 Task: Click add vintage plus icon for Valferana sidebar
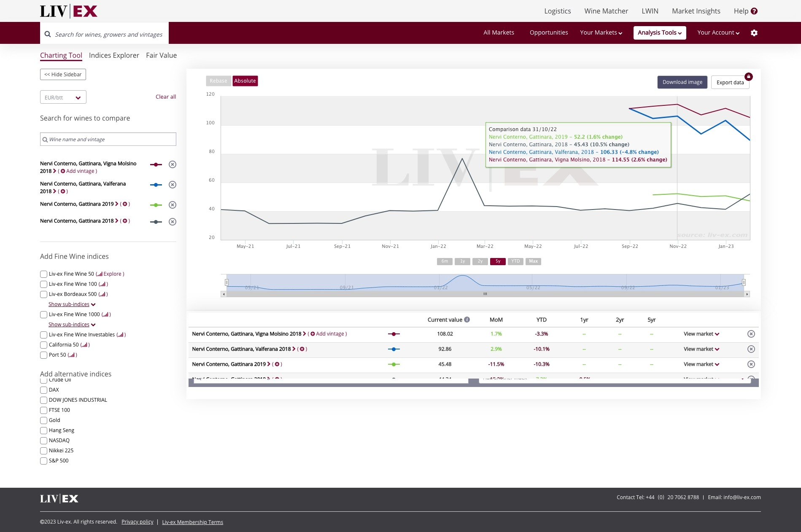pos(63,191)
